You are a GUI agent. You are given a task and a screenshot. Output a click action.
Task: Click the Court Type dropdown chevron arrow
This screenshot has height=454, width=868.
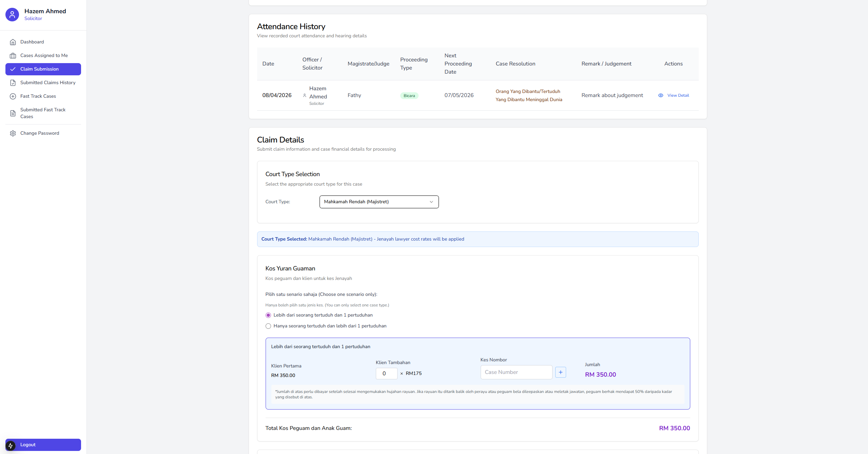[431, 202]
